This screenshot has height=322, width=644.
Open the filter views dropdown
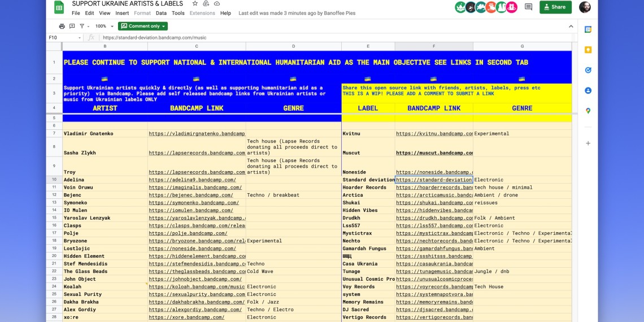pyautogui.click(x=84, y=26)
